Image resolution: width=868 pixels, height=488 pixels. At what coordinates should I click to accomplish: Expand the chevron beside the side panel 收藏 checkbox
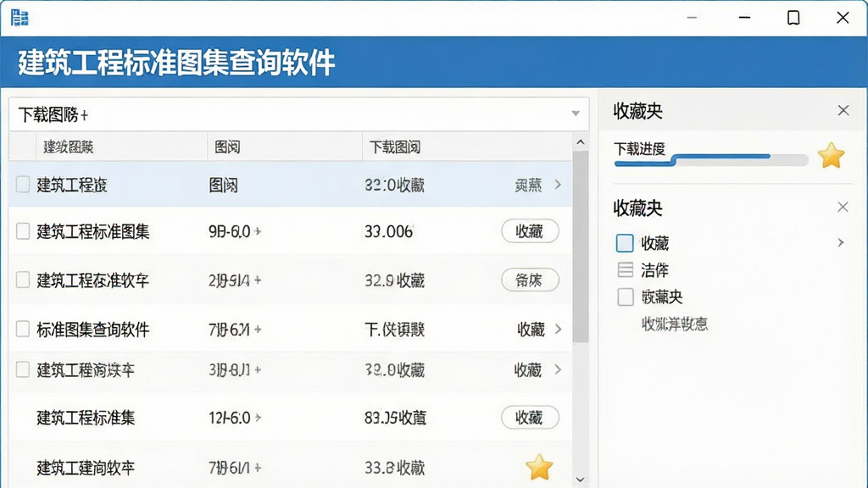(x=841, y=242)
